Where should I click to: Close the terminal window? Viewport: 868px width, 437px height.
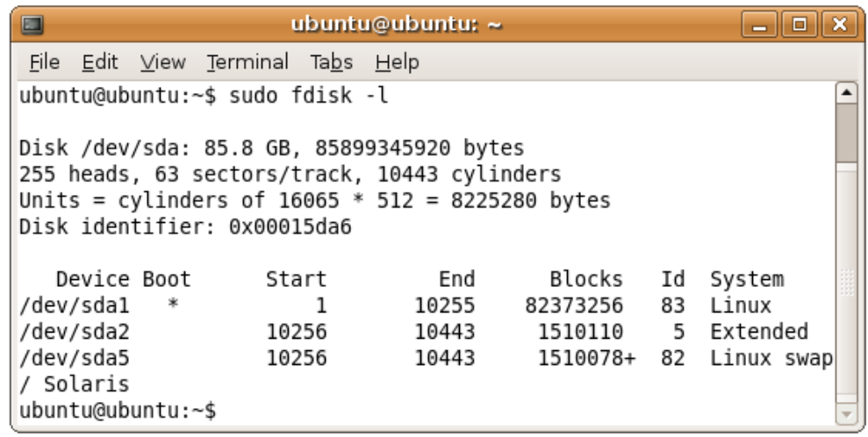839,25
